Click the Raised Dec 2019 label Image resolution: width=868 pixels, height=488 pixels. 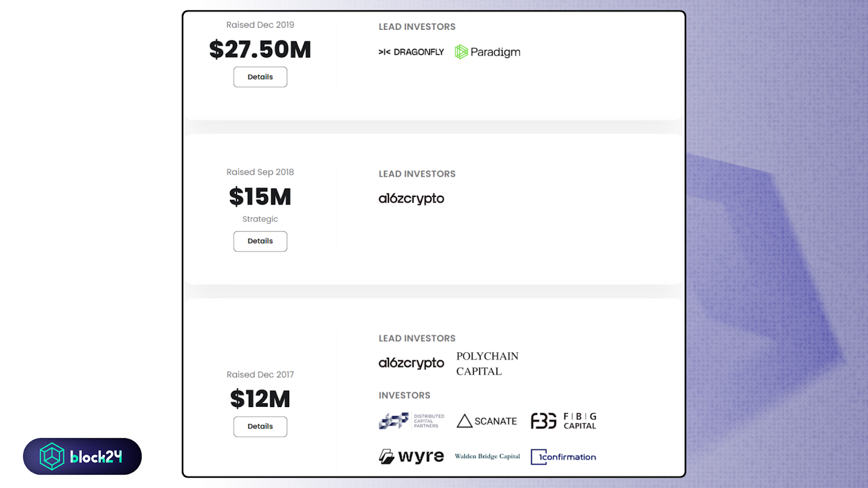coord(260,25)
